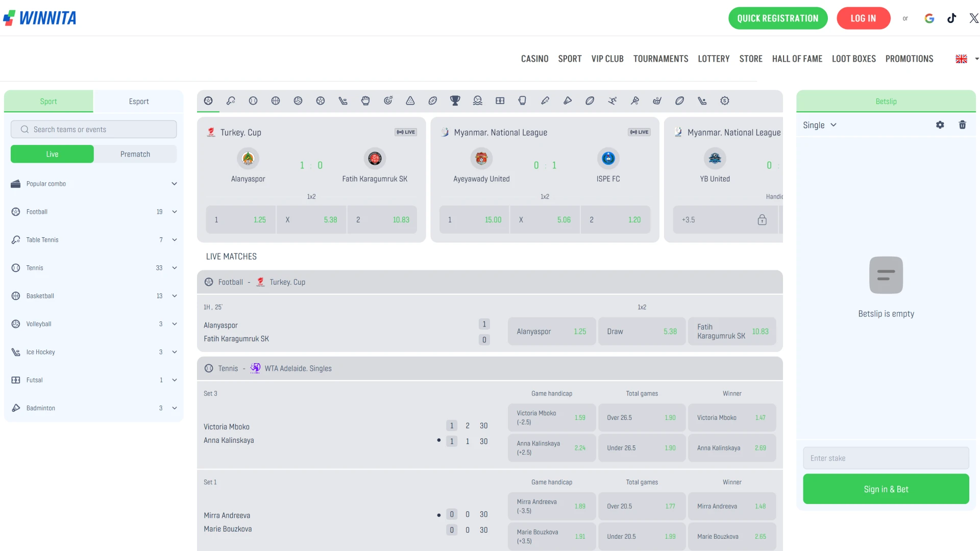Select the Volleyball icon in sports strip
Screen dimensions: 980x551
298,101
